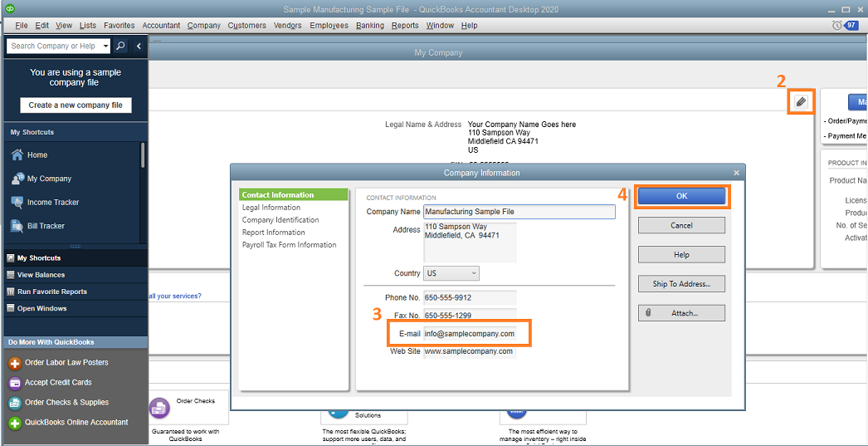Click the Help button in dialog
Image resolution: width=868 pixels, height=446 pixels.
[681, 255]
